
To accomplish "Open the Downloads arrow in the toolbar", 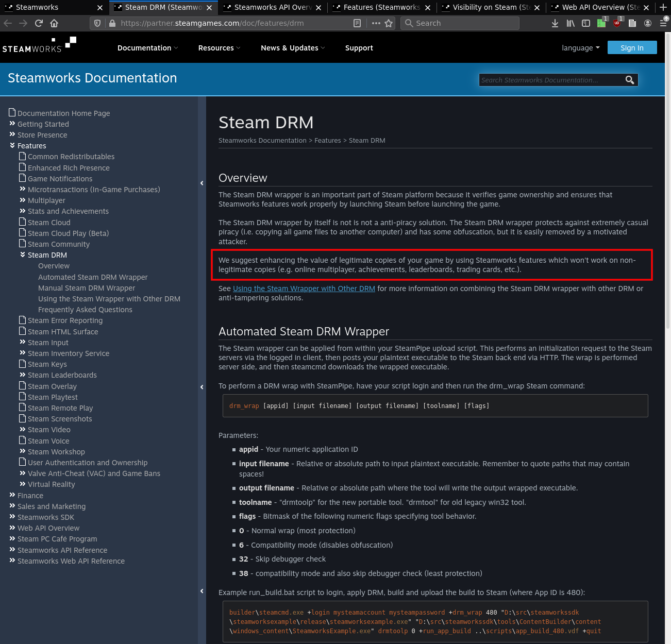I will [555, 23].
